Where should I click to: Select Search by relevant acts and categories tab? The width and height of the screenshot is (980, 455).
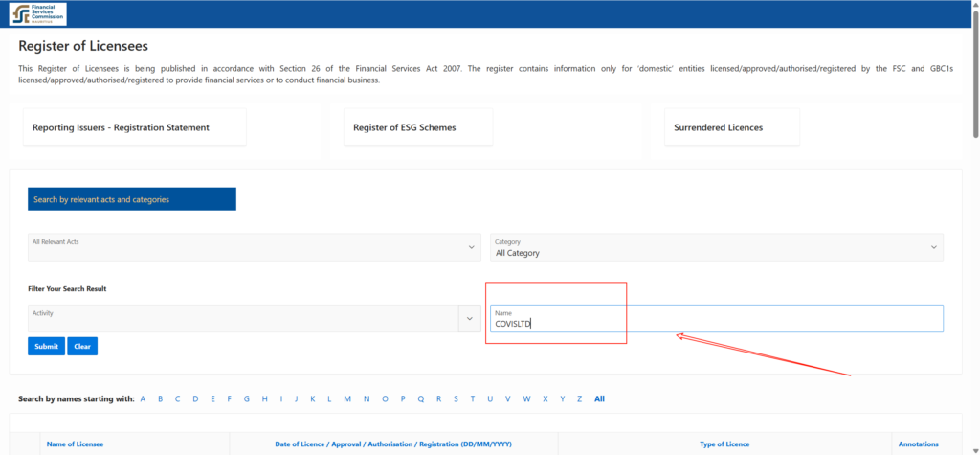point(132,199)
